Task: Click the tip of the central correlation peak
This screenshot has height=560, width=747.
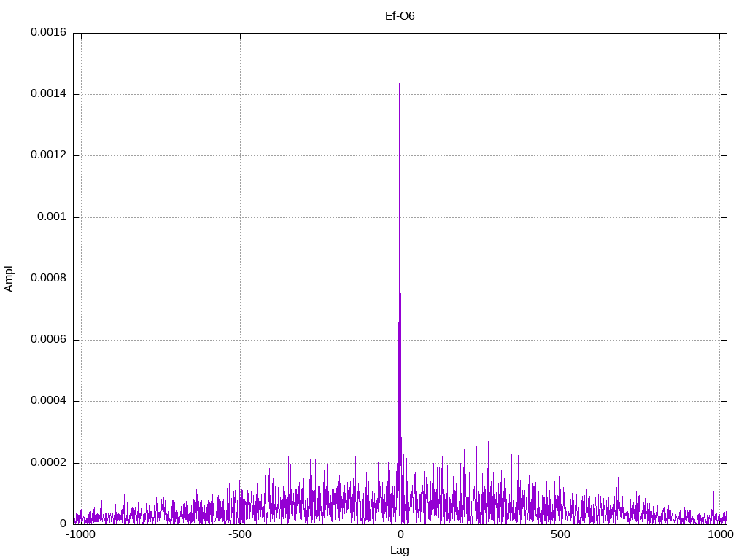Action: pos(399,85)
